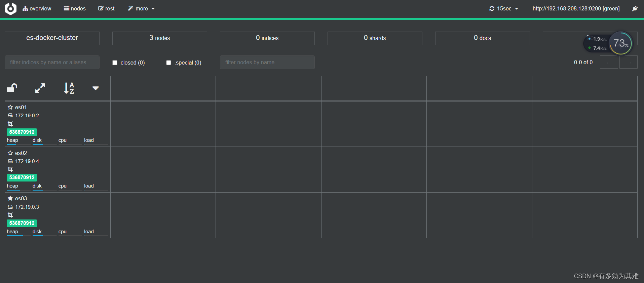Click the crop-style icon under es02 address
This screenshot has height=283, width=644.
coord(10,169)
